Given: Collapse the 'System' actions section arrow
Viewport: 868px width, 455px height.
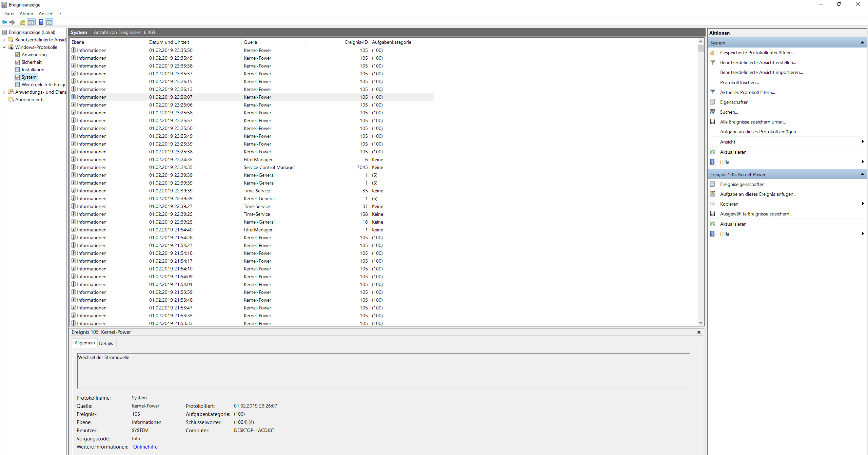Looking at the screenshot, I should [x=862, y=43].
